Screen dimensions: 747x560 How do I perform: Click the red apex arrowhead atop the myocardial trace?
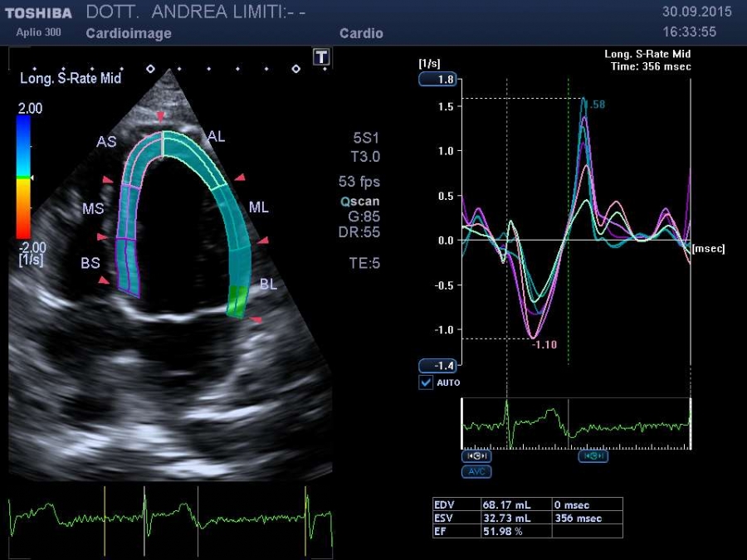coord(161,115)
